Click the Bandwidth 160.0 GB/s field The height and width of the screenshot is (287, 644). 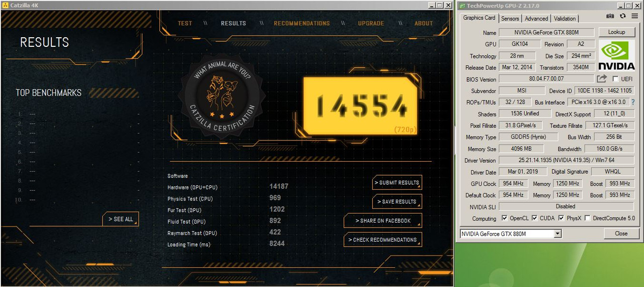click(x=610, y=149)
